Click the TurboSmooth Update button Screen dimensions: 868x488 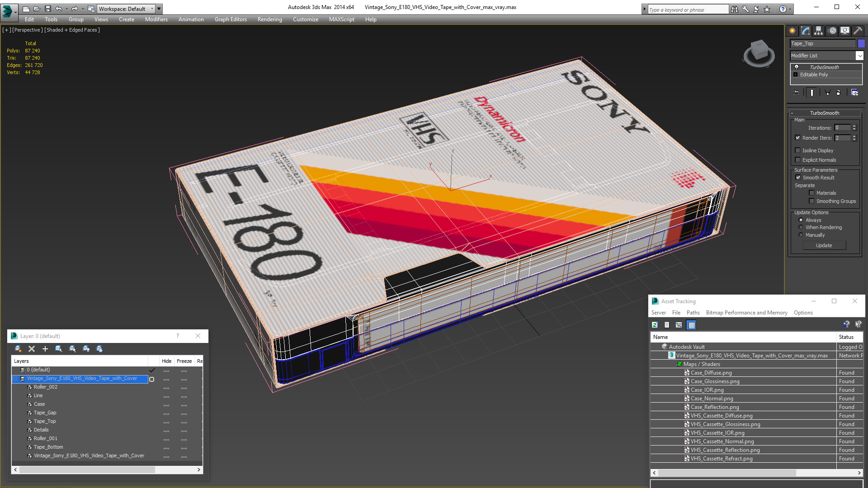pos(824,245)
